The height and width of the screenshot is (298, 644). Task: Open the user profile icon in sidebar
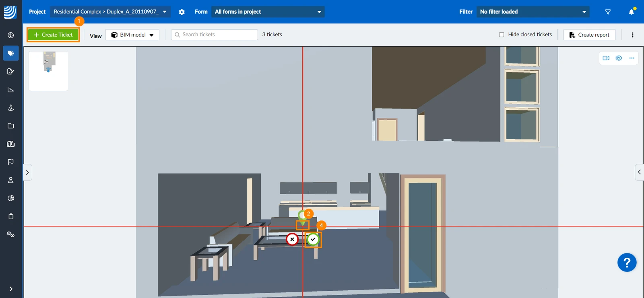pos(11,180)
